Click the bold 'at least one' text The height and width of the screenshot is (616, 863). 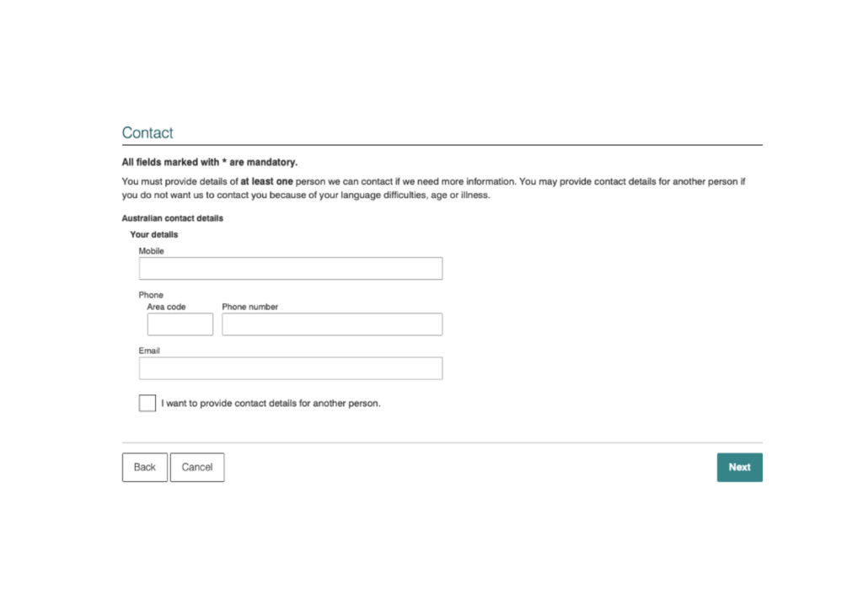tap(266, 181)
